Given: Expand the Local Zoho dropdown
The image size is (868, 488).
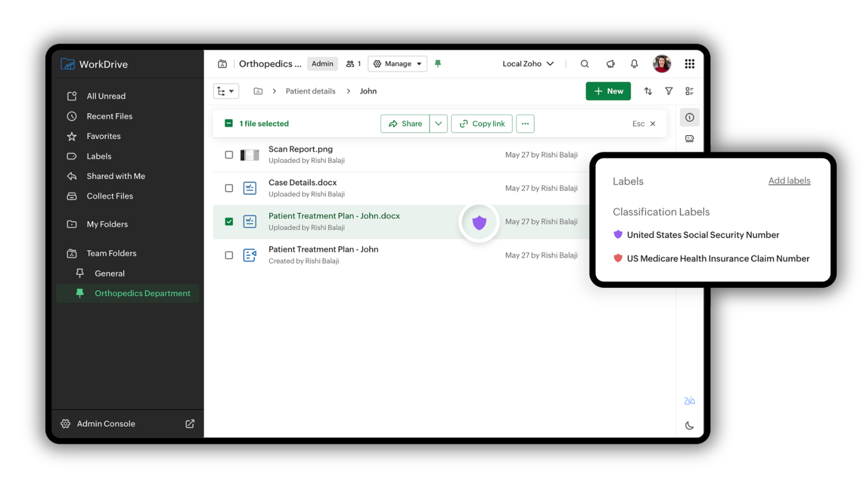Looking at the screenshot, I should (527, 64).
